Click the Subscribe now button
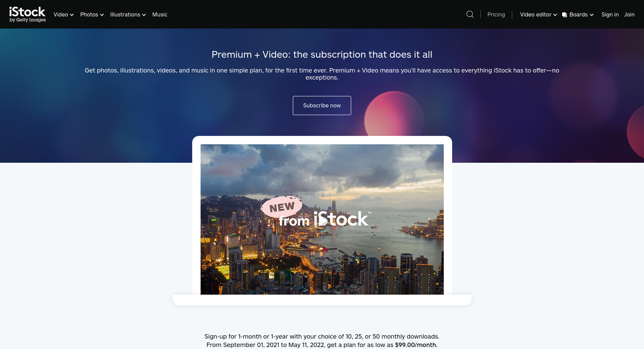Viewport: 644px width, 349px height. click(322, 105)
